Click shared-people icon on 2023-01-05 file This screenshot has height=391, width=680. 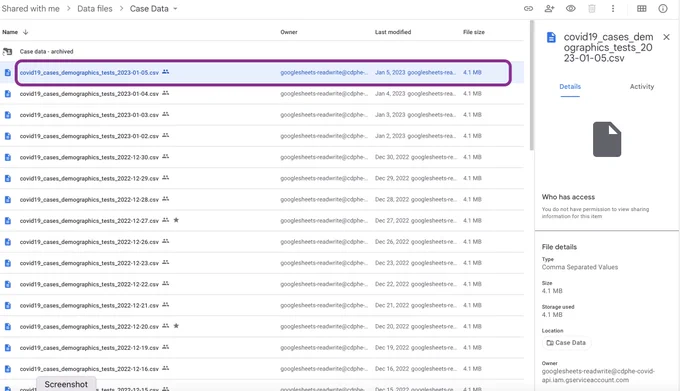click(166, 72)
